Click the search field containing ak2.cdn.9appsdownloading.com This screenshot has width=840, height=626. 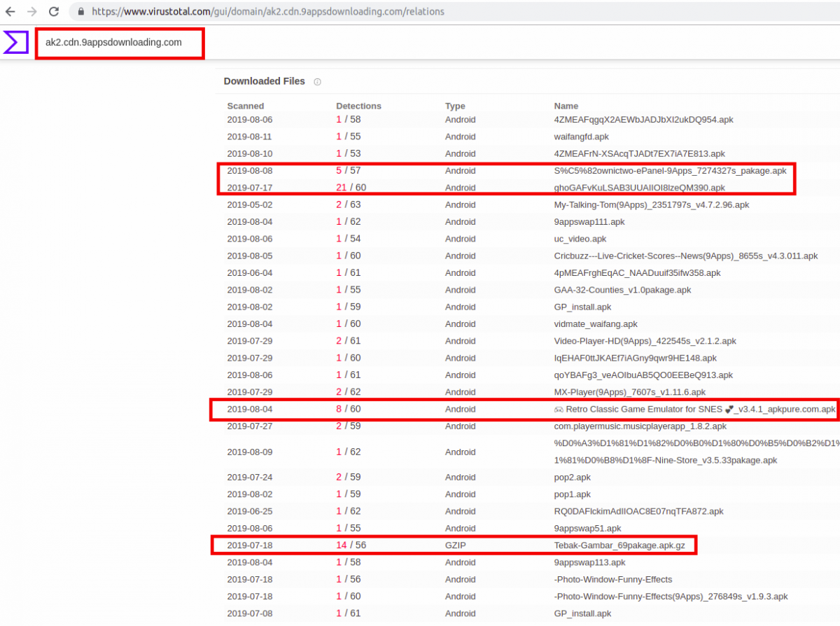coord(119,43)
